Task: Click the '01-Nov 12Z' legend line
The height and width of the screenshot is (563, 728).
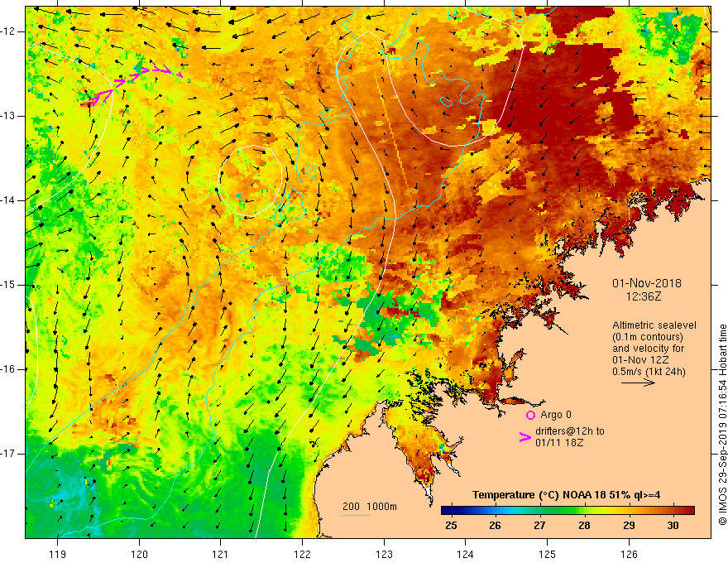Action: (639, 360)
